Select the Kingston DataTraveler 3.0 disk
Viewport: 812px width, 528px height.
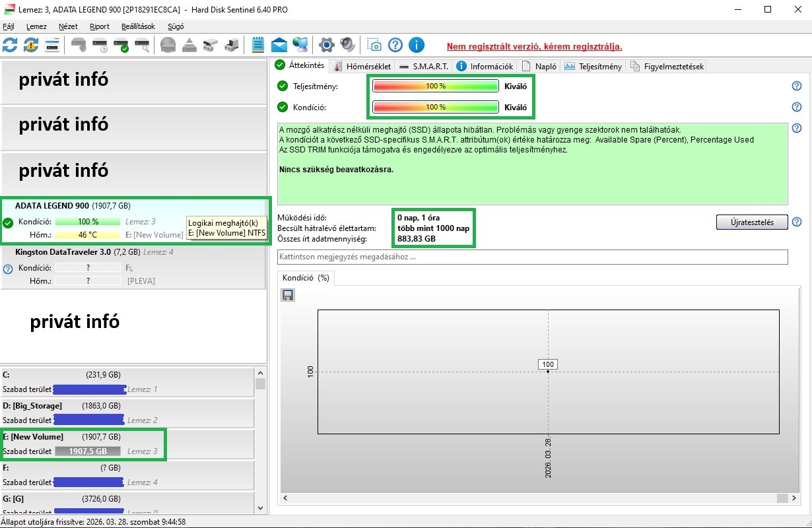(x=133, y=267)
